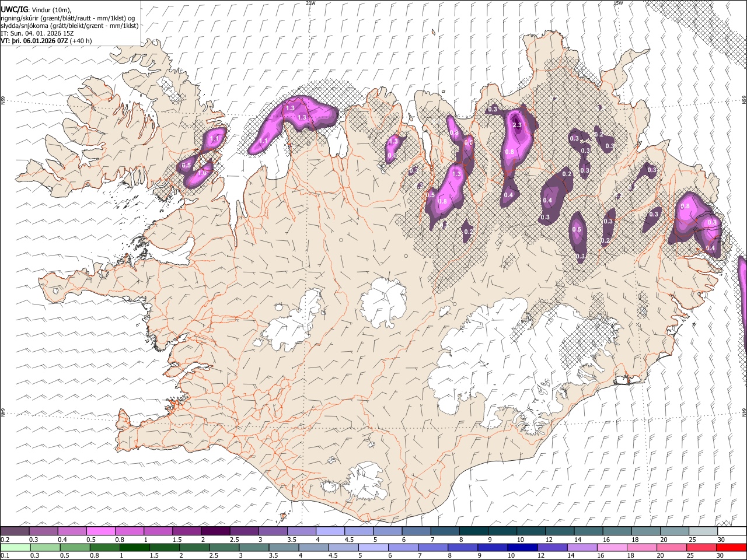The height and width of the screenshot is (560, 747).
Task: Pick top-row swatch between 10 and 12
Action: [x=530, y=531]
